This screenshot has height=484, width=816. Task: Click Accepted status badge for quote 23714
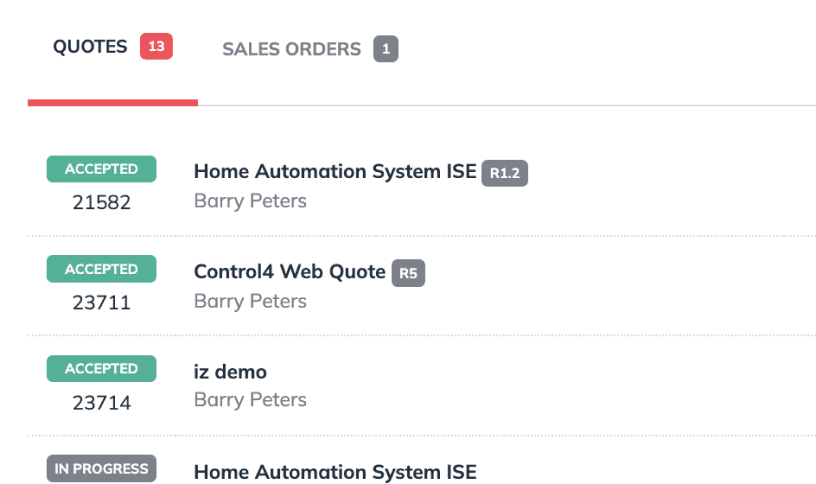click(101, 368)
